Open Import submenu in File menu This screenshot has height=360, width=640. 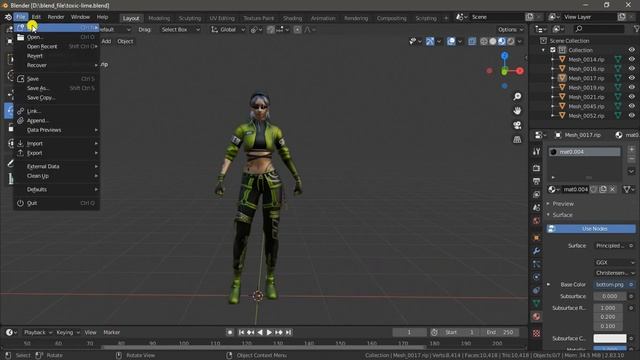click(56, 144)
